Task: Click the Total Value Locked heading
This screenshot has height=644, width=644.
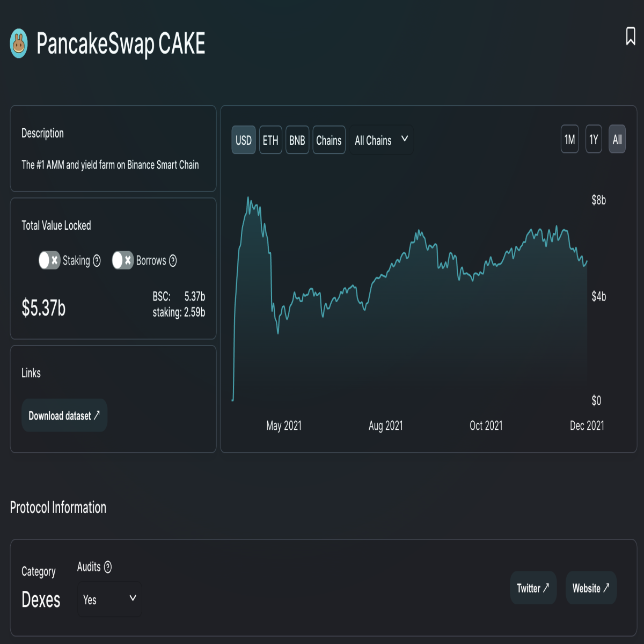Action: pyautogui.click(x=56, y=225)
